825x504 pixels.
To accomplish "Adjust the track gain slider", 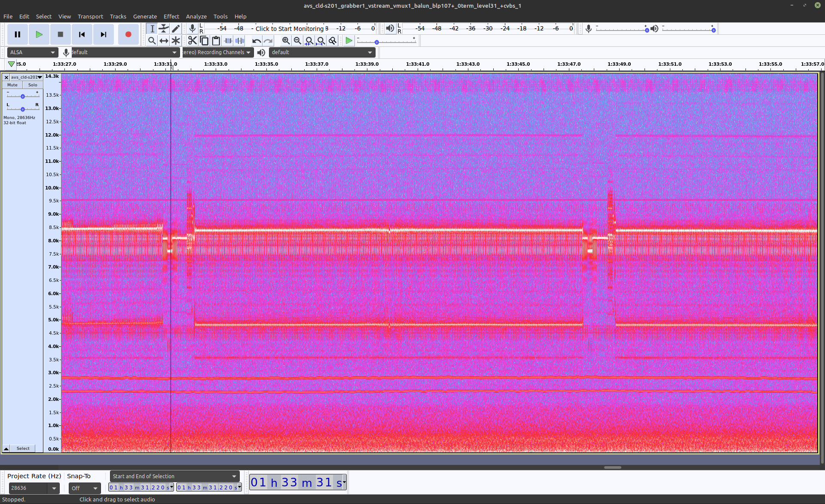I will point(23,96).
